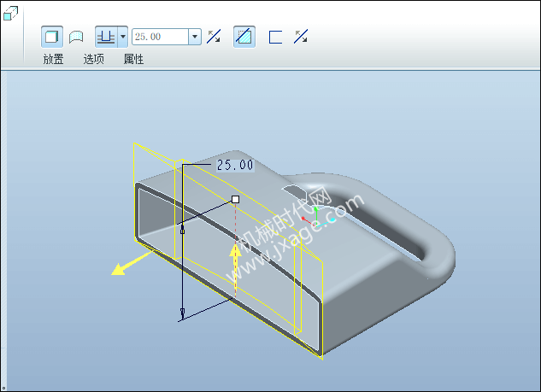Click the depth value field showing 25.00
This screenshot has height=392, width=541.
160,37
